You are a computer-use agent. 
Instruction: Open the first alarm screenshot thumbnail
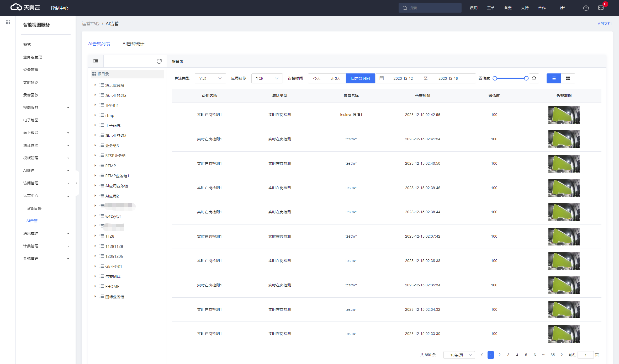click(x=564, y=115)
